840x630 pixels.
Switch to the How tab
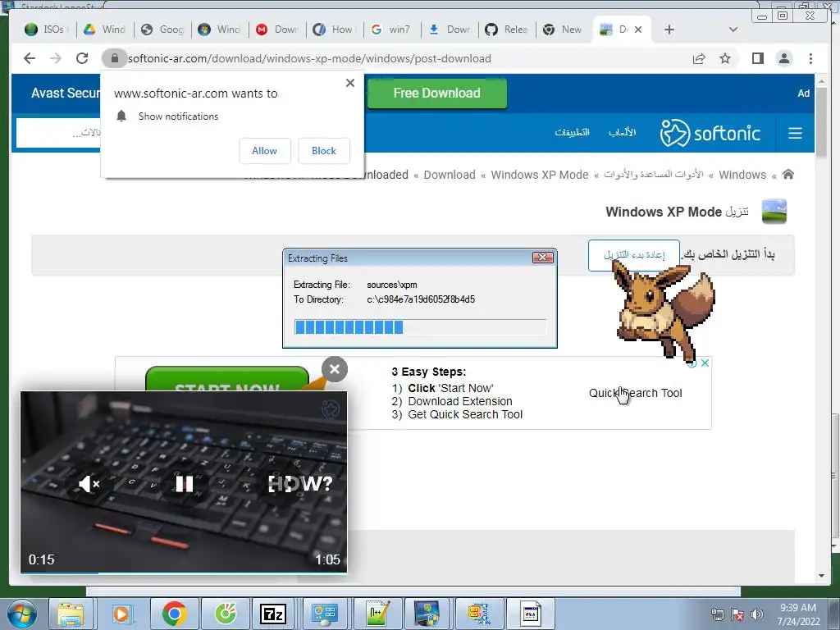(335, 30)
